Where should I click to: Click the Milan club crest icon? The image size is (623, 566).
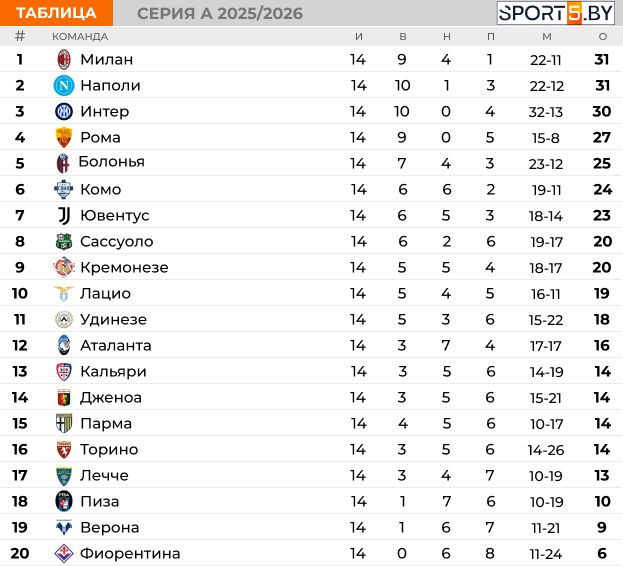[x=64, y=59]
